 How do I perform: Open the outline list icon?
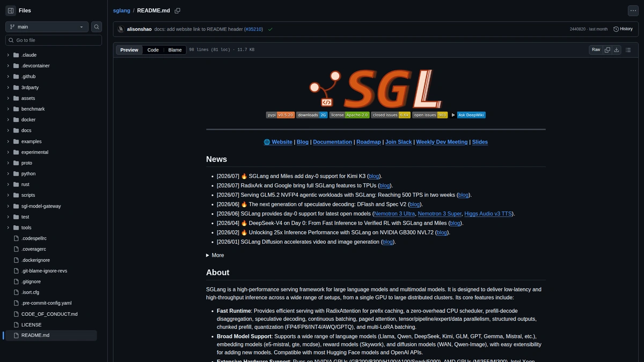[x=628, y=50]
